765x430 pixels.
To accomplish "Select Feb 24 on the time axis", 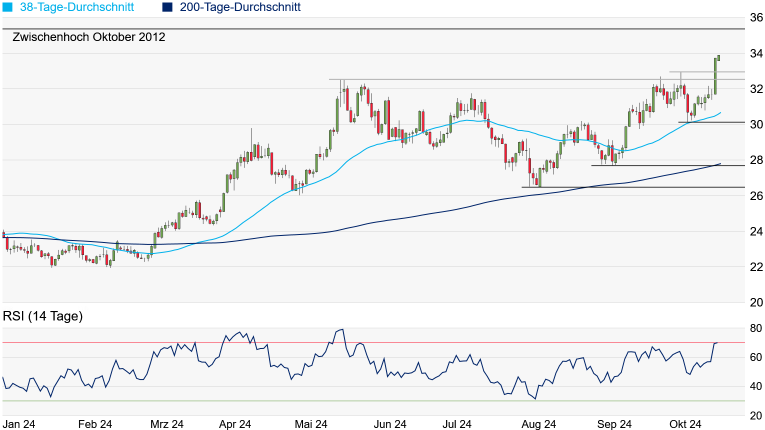I will [x=93, y=423].
